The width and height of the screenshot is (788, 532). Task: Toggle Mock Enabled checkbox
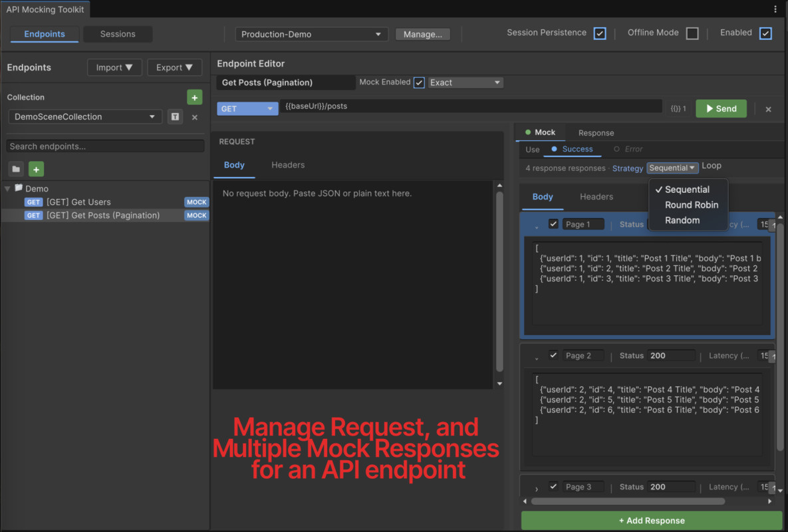click(419, 82)
